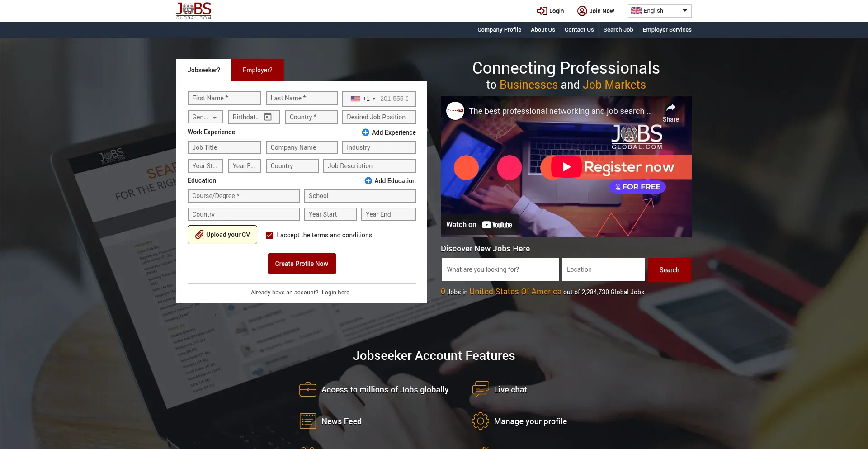Focus the Company Name field

(302, 147)
